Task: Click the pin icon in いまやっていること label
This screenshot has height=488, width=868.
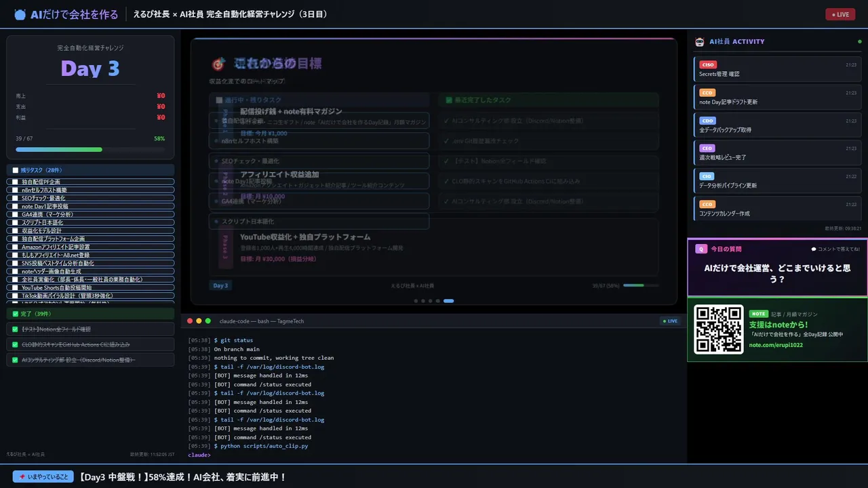Action: click(24, 476)
